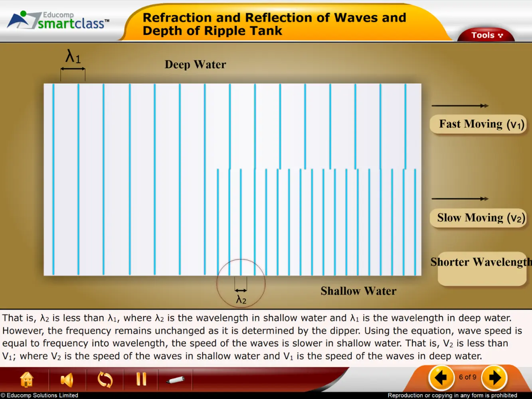Replay the lesson with the reload icon
Image resolution: width=532 pixels, height=399 pixels.
click(105, 379)
